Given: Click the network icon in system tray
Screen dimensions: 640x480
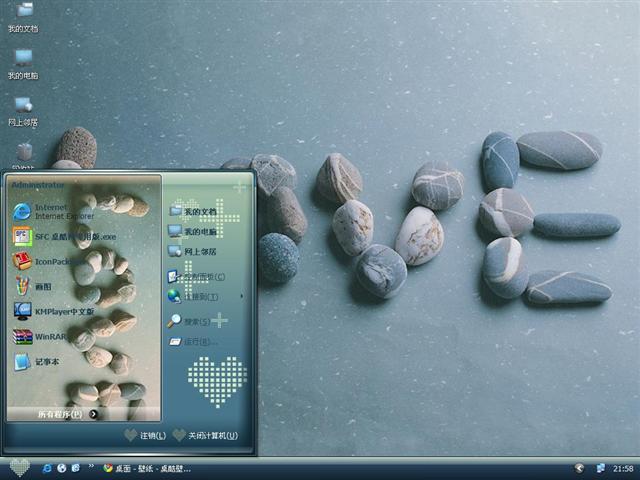Looking at the screenshot, I should click(x=601, y=469).
